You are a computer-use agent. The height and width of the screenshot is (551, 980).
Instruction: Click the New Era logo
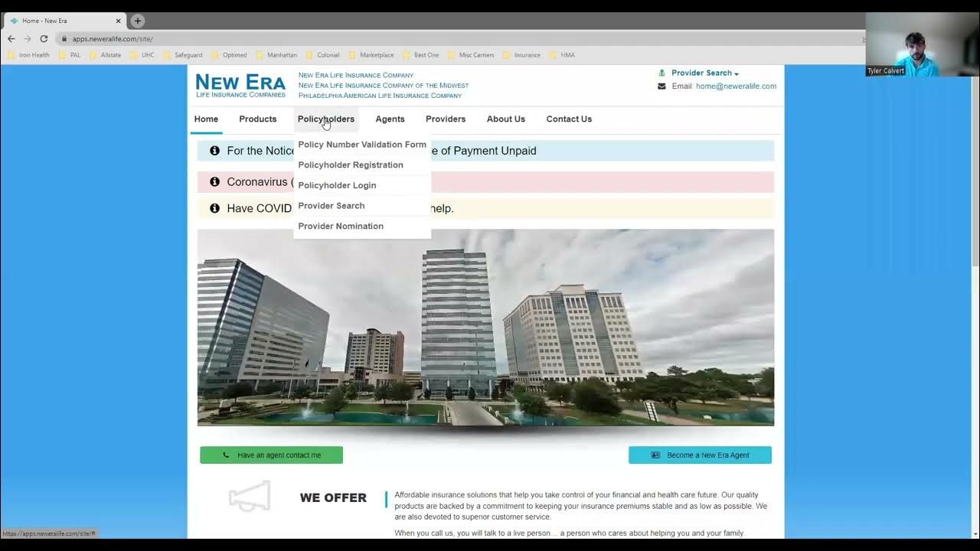[240, 85]
